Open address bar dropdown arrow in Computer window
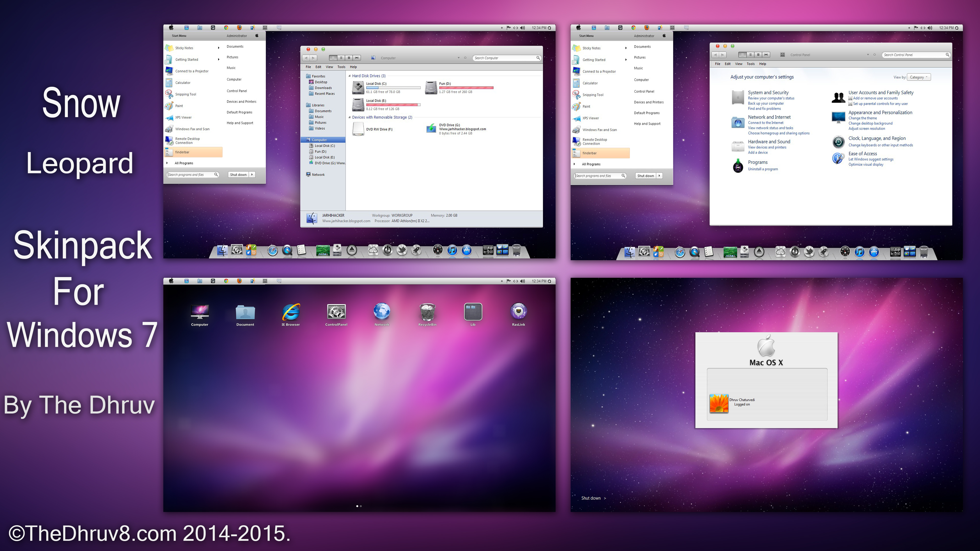The image size is (980, 551). [458, 58]
